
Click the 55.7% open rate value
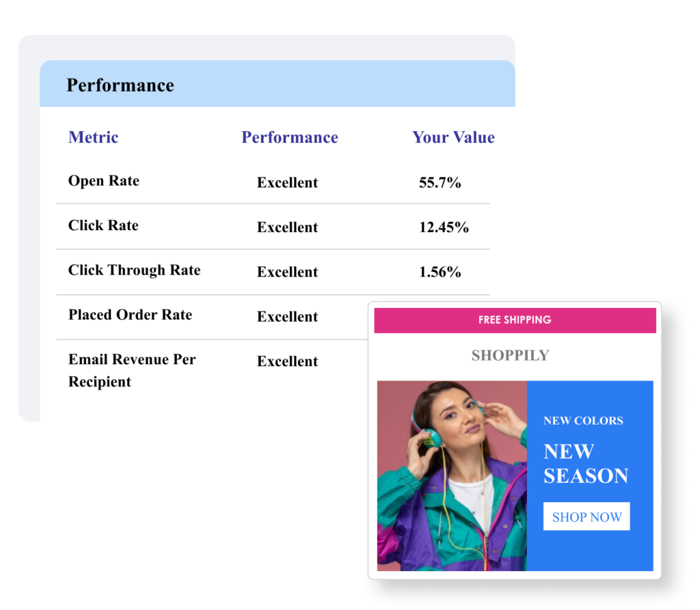[440, 182]
